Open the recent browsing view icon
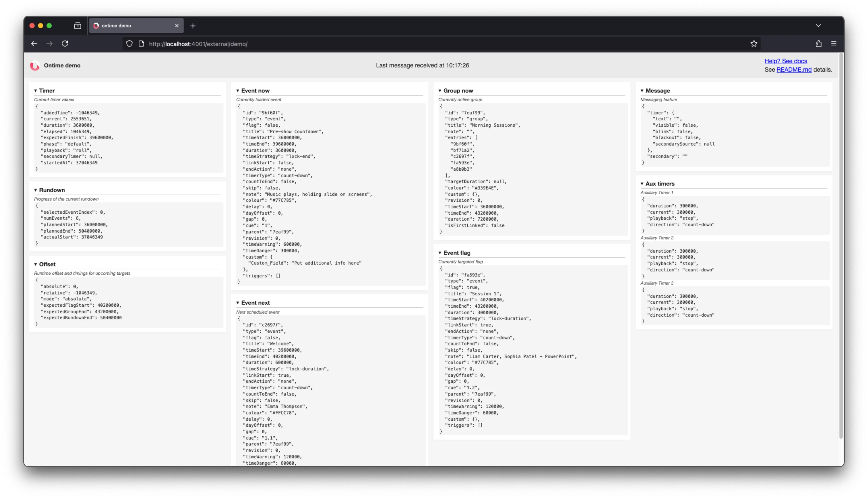The image size is (868, 498). (78, 26)
